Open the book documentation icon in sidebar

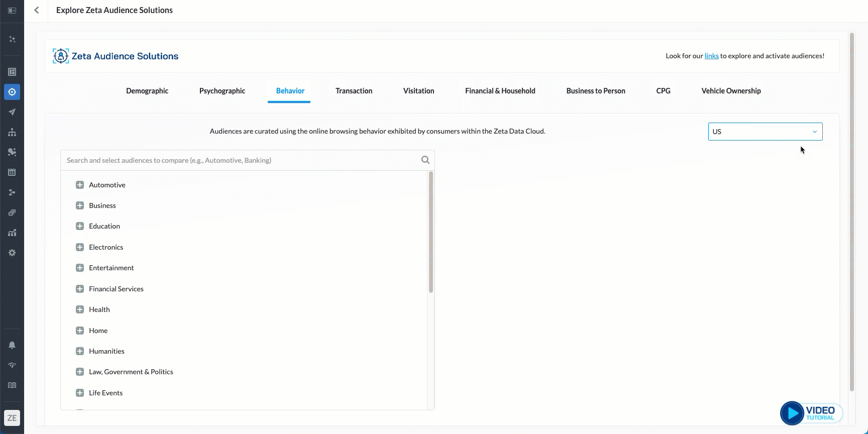12,385
